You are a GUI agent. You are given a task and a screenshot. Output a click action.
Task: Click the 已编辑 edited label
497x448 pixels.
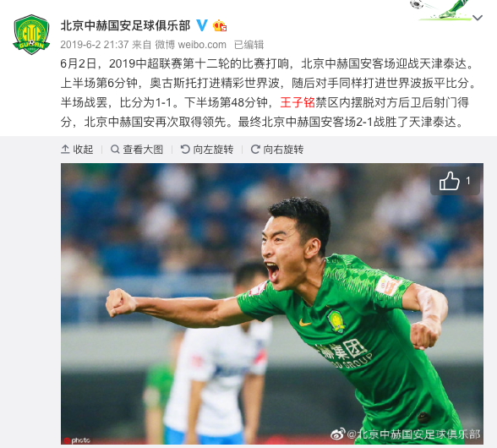coord(248,45)
